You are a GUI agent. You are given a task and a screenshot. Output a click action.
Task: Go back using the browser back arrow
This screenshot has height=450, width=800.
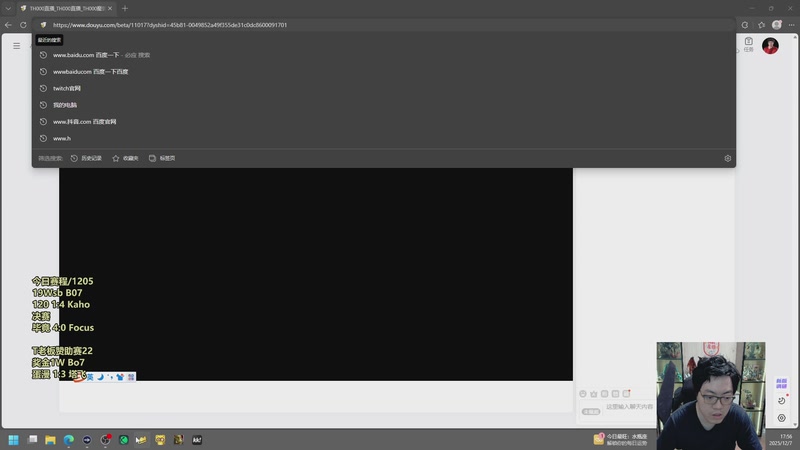point(8,24)
